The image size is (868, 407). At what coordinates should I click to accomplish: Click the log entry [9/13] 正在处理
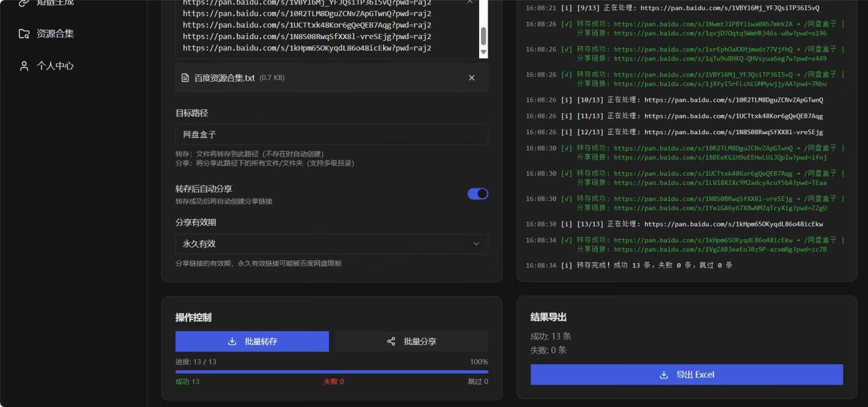(672, 8)
